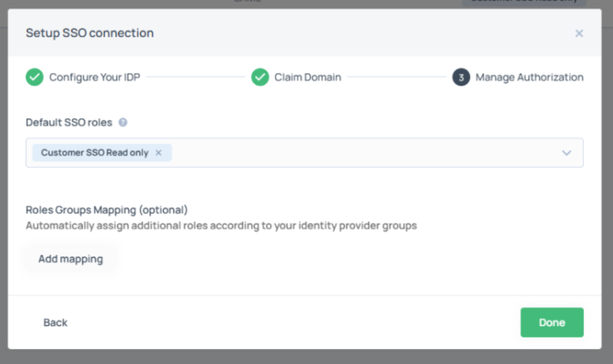613x364 pixels.
Task: Click the step 3 number circle
Action: [461, 77]
